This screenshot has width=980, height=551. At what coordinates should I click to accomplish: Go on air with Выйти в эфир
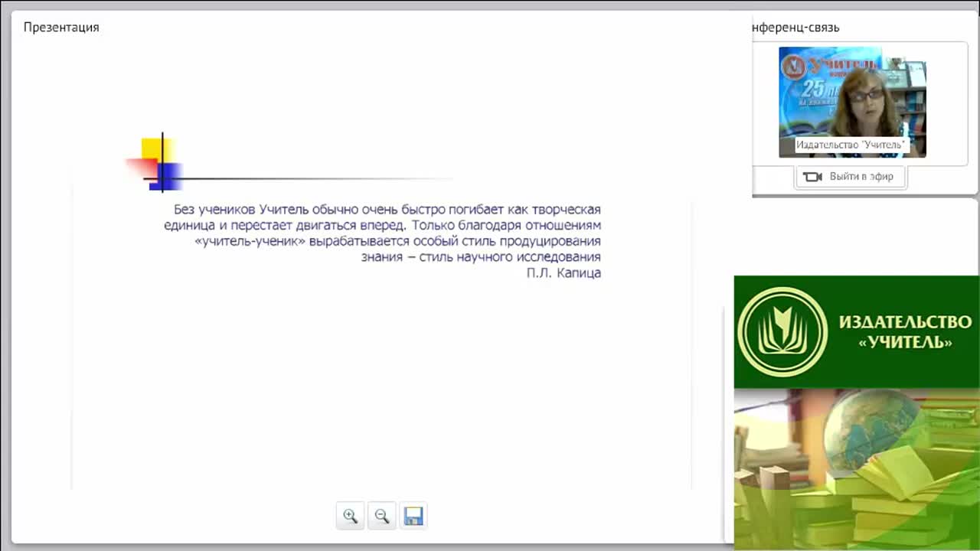coord(851,177)
